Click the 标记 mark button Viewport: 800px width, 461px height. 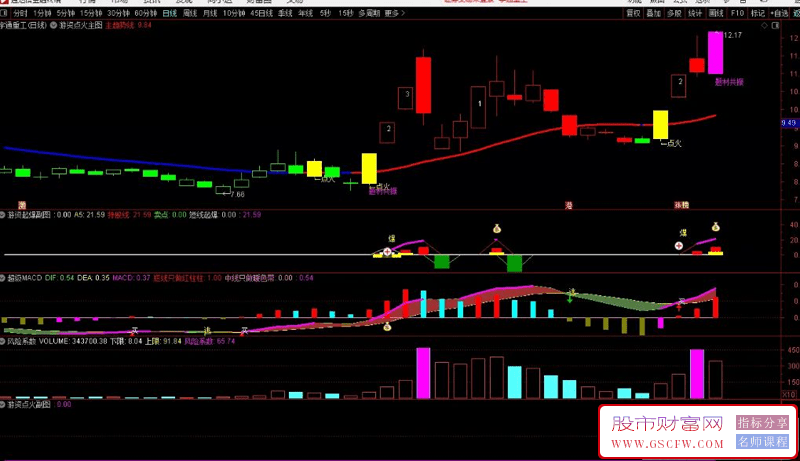pos(758,13)
